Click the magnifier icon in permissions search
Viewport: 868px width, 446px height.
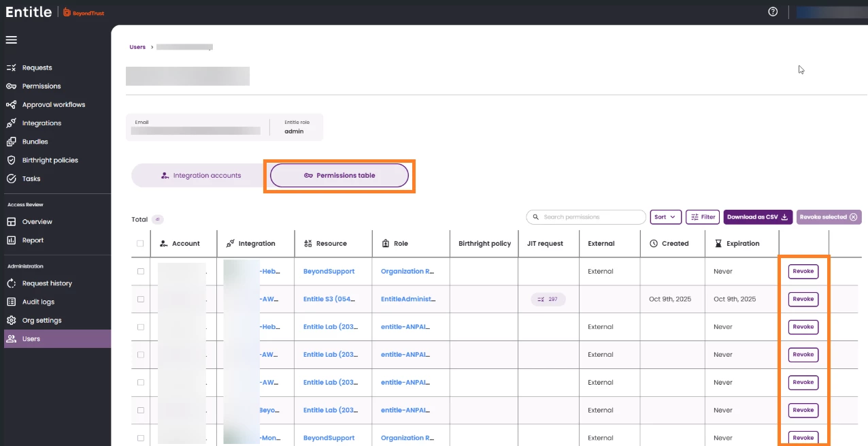tap(536, 217)
